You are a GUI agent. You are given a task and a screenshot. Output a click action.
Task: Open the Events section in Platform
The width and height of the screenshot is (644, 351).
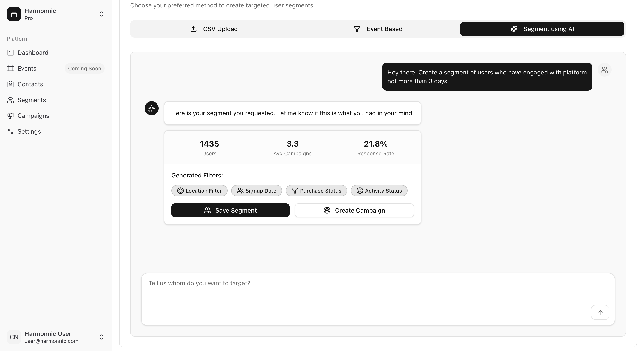(27, 68)
